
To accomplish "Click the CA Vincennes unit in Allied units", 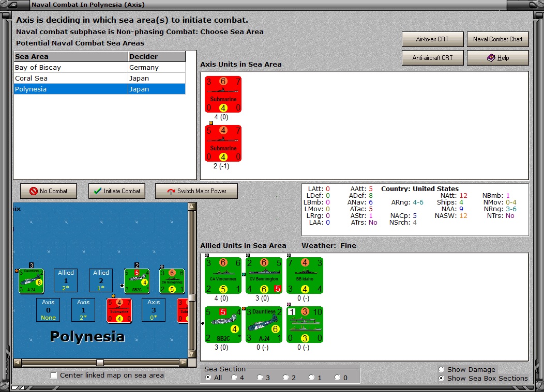I will click(x=223, y=276).
